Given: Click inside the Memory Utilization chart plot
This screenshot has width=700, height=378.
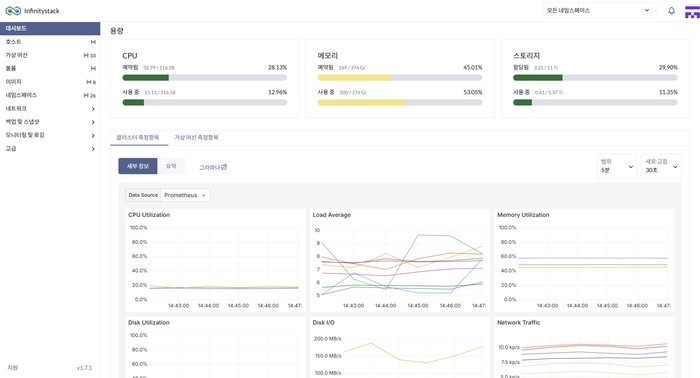Looking at the screenshot, I should click(594, 263).
